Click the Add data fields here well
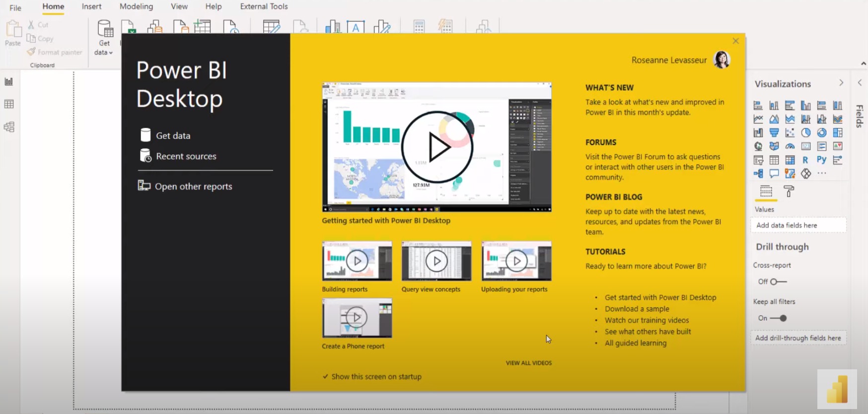This screenshot has width=868, height=414. click(798, 225)
